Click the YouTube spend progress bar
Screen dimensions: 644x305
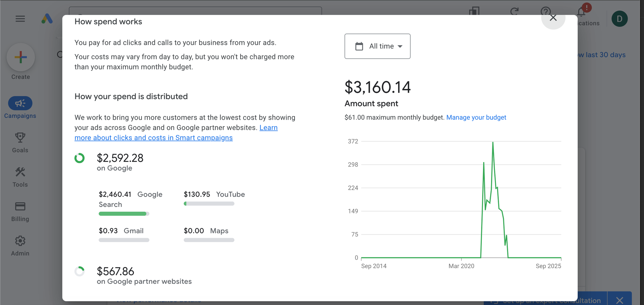point(209,204)
